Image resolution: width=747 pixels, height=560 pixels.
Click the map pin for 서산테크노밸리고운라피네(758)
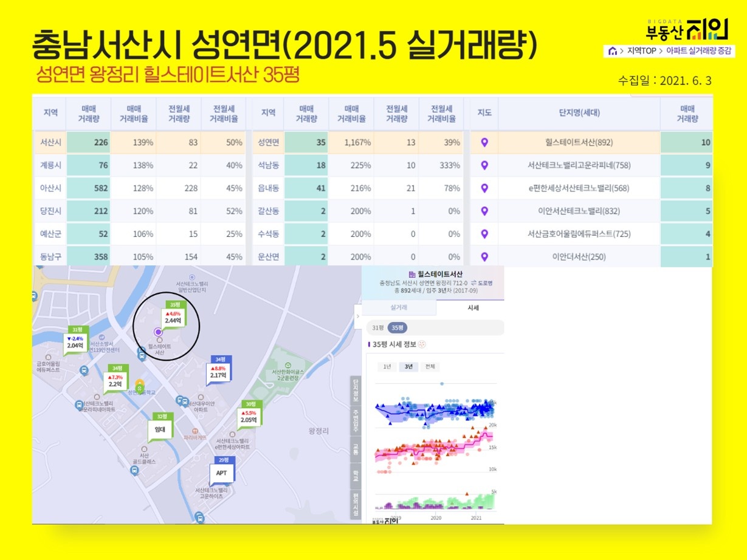(484, 165)
